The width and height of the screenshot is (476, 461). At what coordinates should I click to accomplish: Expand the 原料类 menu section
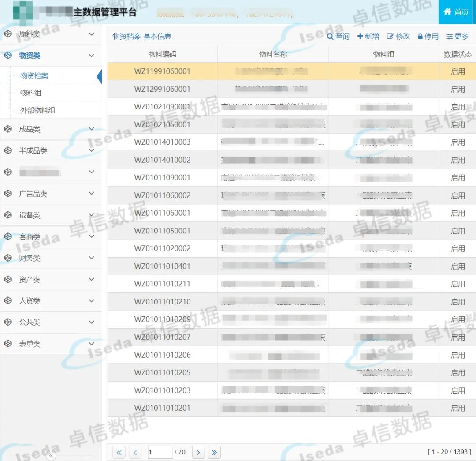pos(92,34)
